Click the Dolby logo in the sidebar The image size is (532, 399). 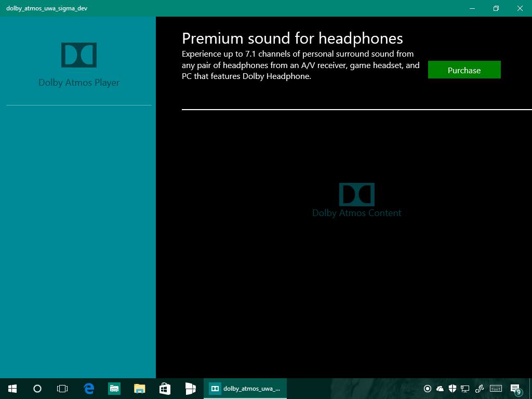pos(79,55)
